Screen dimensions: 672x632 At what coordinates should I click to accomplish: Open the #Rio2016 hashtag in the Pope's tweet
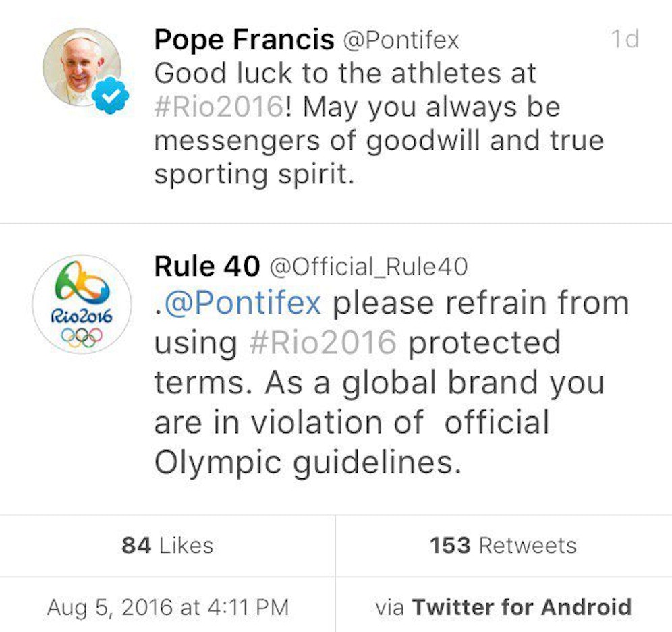pyautogui.click(x=217, y=107)
